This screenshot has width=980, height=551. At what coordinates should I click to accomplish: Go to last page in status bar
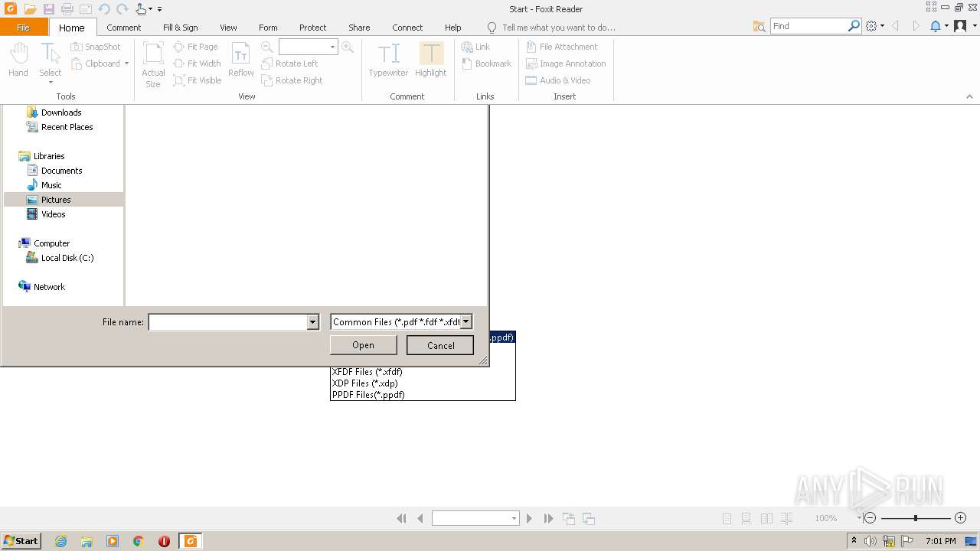pyautogui.click(x=548, y=518)
